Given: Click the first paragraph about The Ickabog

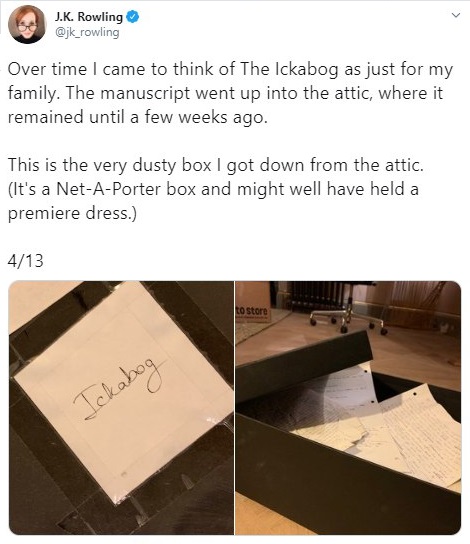Looking at the screenshot, I should (230, 93).
